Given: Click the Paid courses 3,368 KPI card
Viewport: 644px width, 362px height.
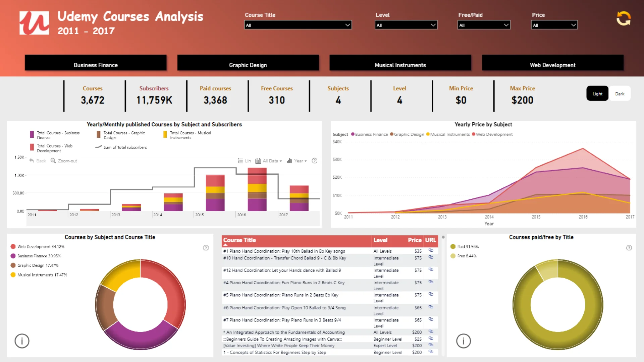Looking at the screenshot, I should click(215, 96).
